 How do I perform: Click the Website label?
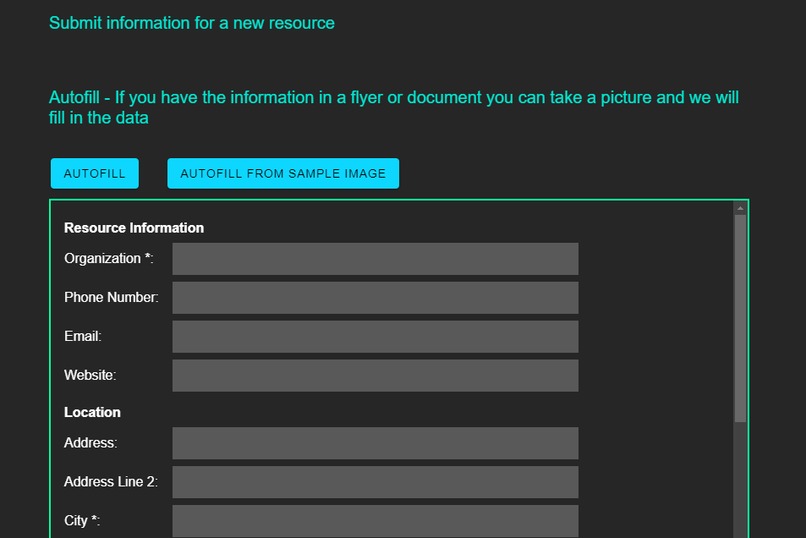[x=90, y=376]
